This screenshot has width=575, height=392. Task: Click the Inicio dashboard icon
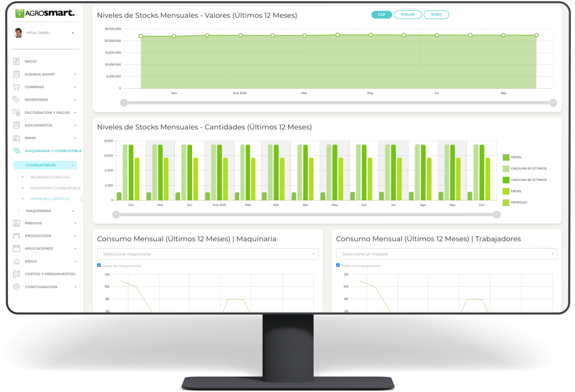click(16, 61)
